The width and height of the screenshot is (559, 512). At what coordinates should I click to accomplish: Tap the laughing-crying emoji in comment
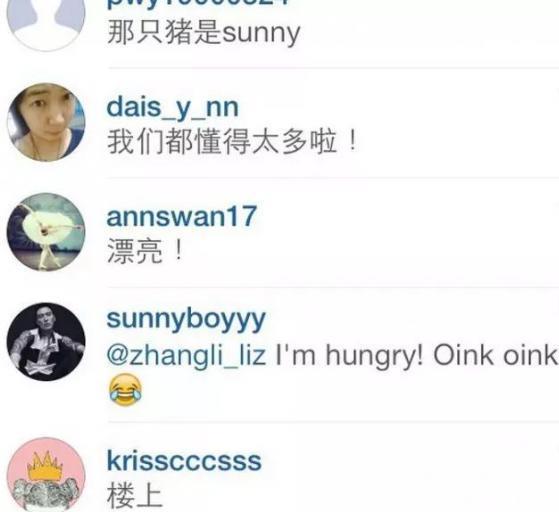click(x=125, y=389)
